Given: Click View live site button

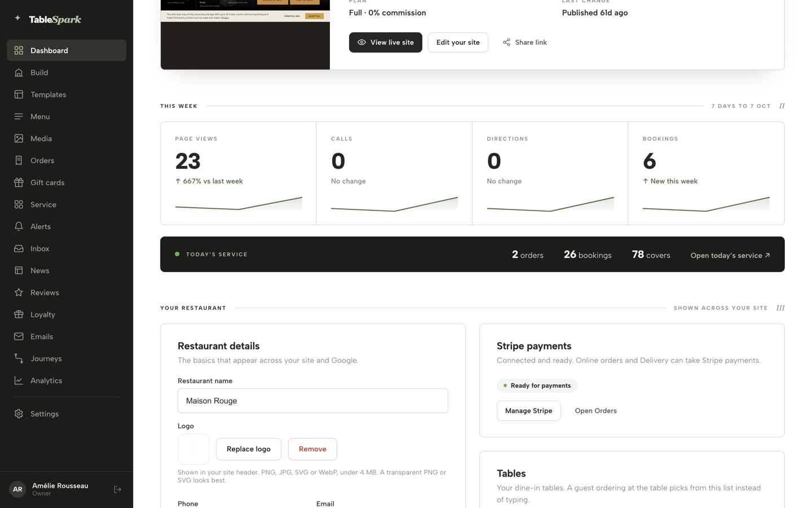Looking at the screenshot, I should [386, 42].
